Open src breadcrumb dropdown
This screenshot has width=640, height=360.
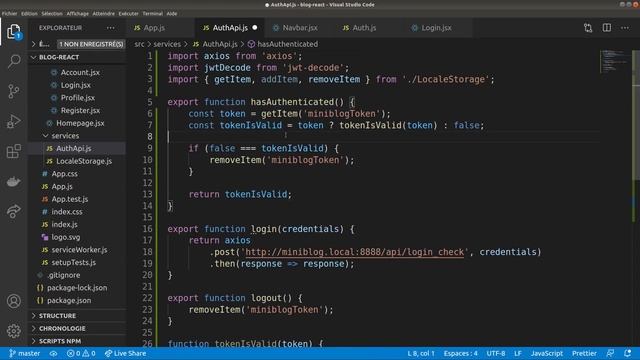coord(139,44)
